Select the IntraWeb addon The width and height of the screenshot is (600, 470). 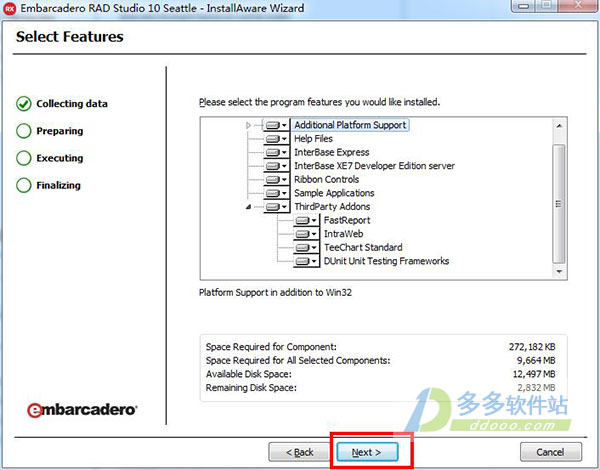point(343,234)
